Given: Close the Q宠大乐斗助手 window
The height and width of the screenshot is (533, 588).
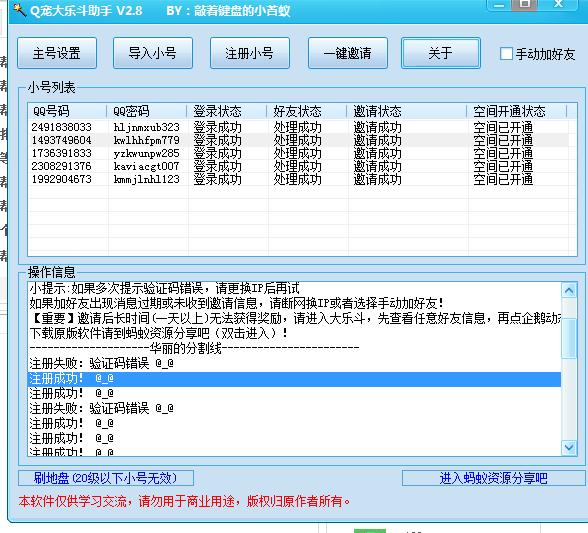Looking at the screenshot, I should pyautogui.click(x=558, y=5).
